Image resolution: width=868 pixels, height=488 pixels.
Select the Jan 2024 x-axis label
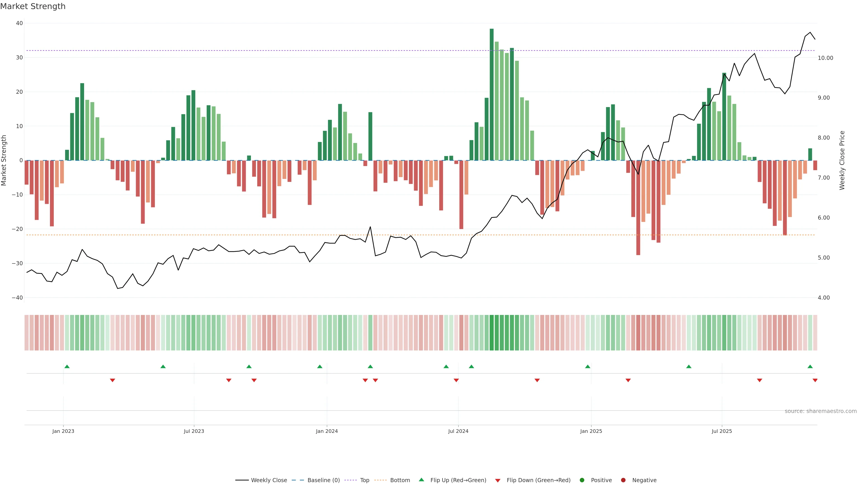[x=326, y=431]
